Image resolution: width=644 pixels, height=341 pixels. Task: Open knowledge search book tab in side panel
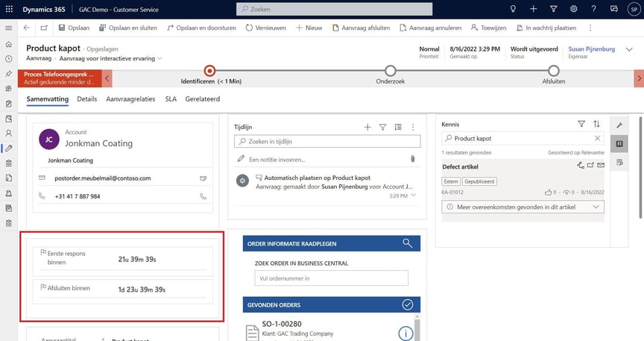619,144
